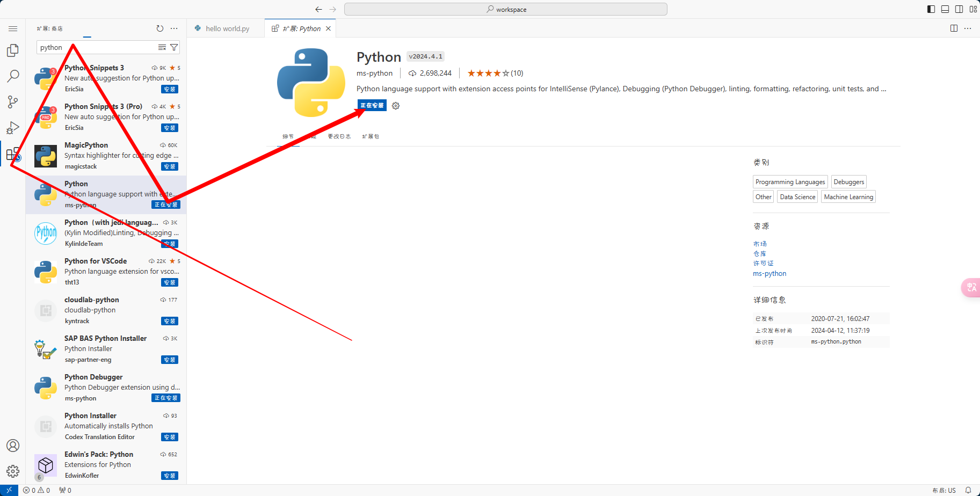Image resolution: width=980 pixels, height=496 pixels.
Task: Select the Debuggers category
Action: 849,182
